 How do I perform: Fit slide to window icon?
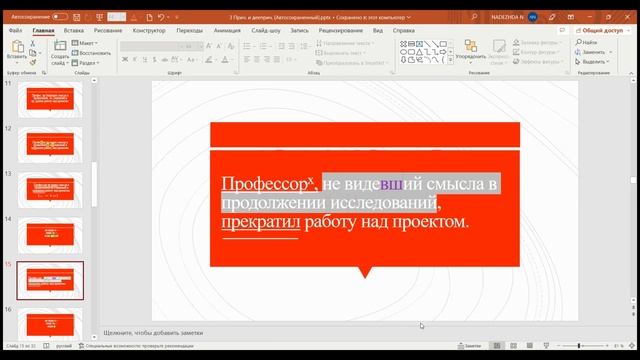632,346
